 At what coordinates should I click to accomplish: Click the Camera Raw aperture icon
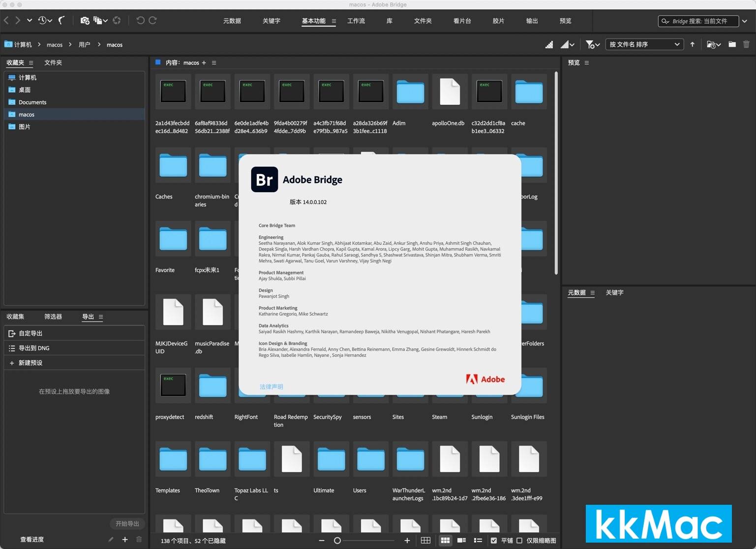pos(117,21)
